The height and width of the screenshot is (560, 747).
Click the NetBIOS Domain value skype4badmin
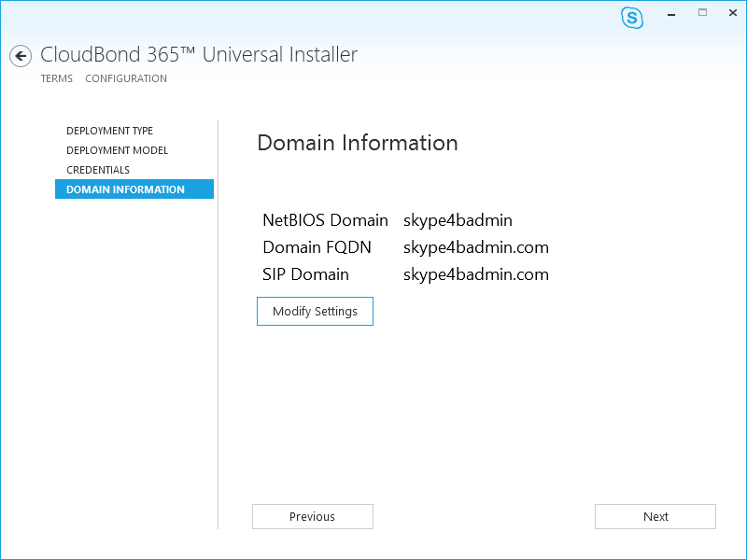pyautogui.click(x=458, y=220)
